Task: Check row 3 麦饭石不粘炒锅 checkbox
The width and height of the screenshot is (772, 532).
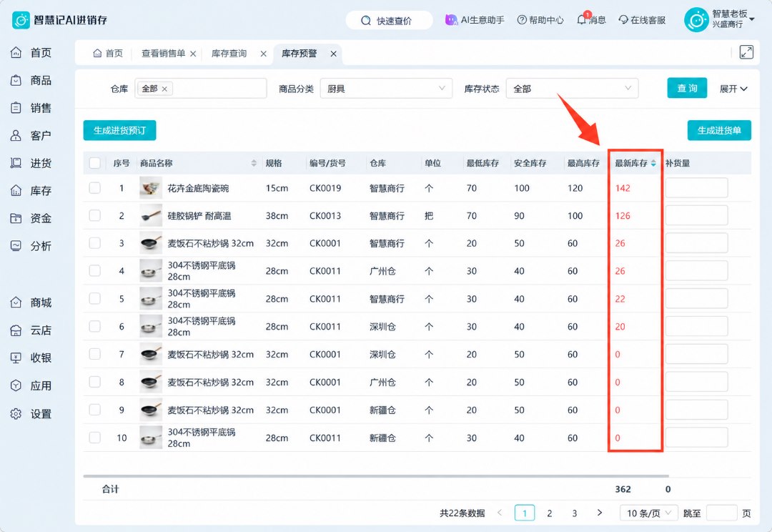Action: pyautogui.click(x=94, y=243)
